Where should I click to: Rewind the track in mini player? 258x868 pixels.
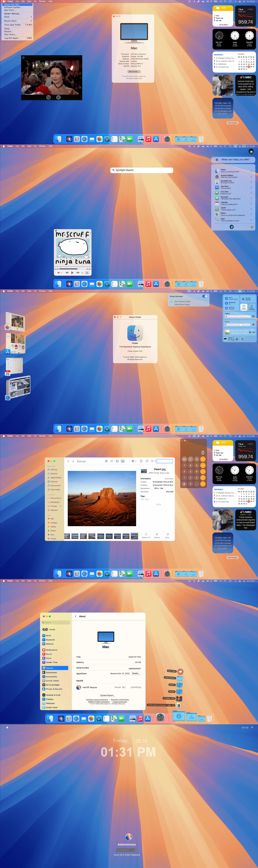point(67,273)
